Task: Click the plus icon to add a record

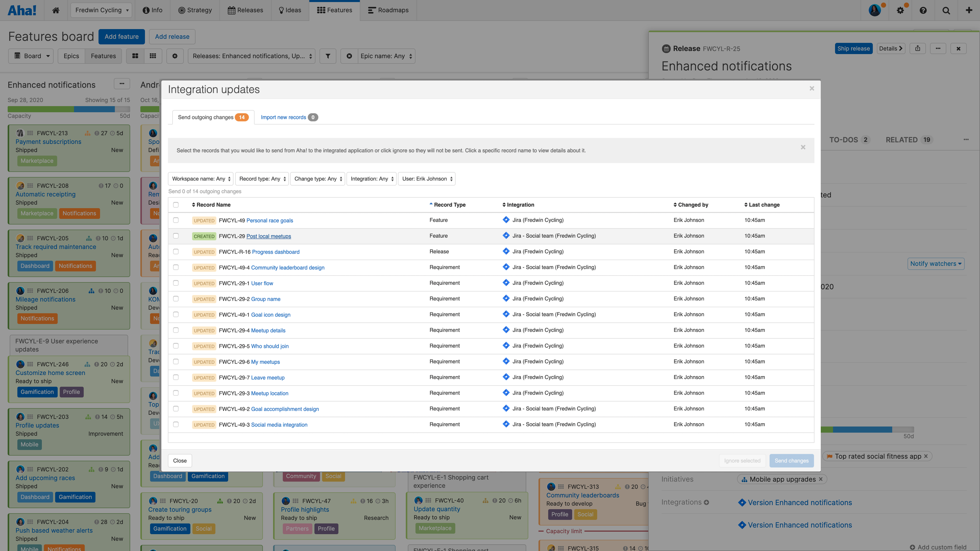Action: click(x=969, y=10)
